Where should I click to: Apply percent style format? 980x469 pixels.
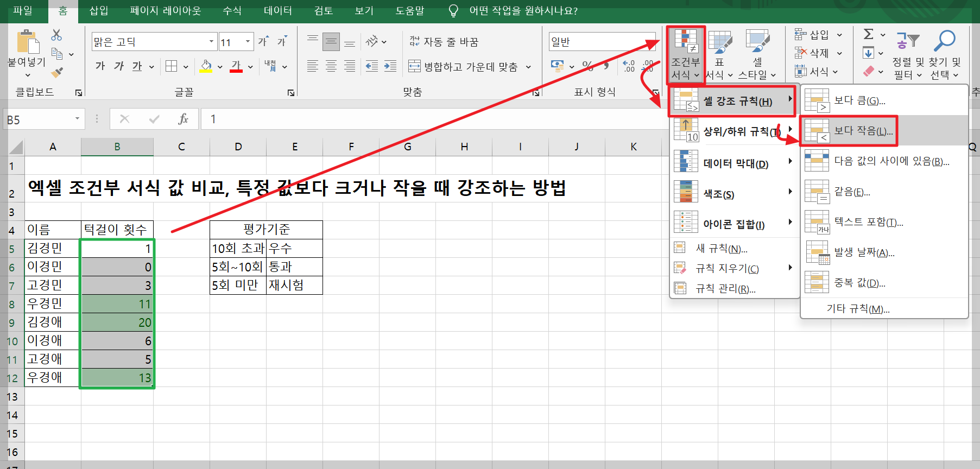[x=587, y=66]
